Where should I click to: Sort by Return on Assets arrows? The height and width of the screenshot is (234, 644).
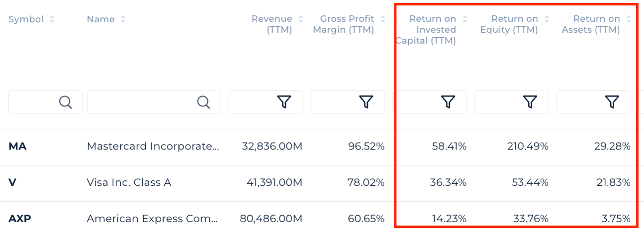coord(629,19)
